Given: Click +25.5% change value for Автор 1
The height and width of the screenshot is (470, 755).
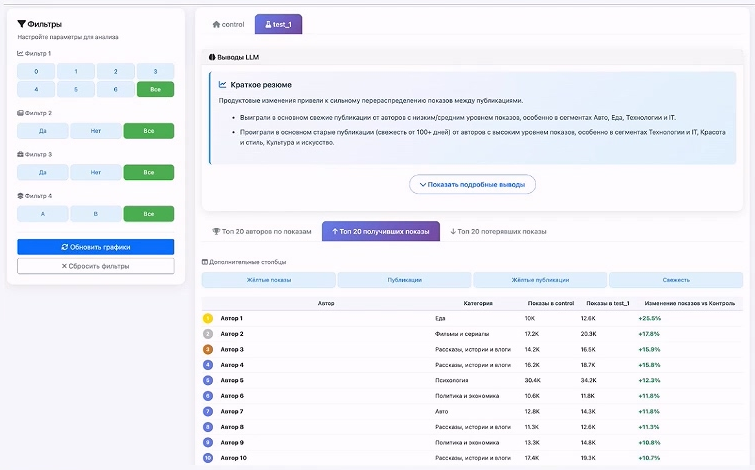Looking at the screenshot, I should point(650,318).
